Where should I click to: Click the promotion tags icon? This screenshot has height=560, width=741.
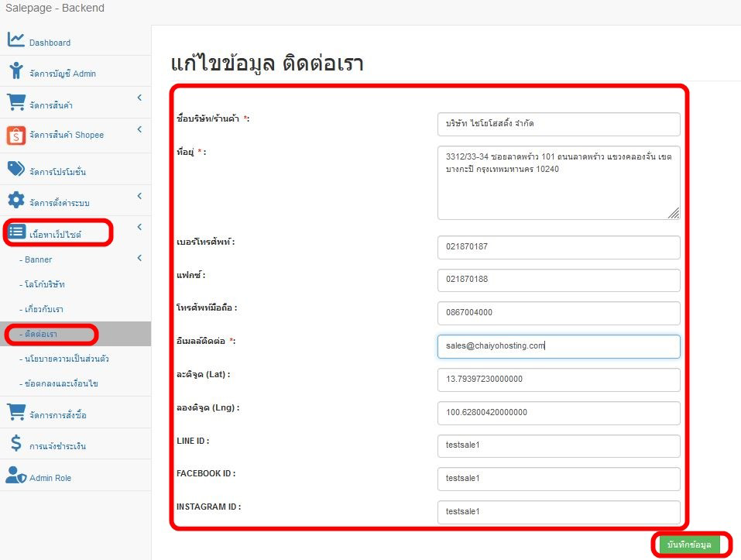coord(16,169)
